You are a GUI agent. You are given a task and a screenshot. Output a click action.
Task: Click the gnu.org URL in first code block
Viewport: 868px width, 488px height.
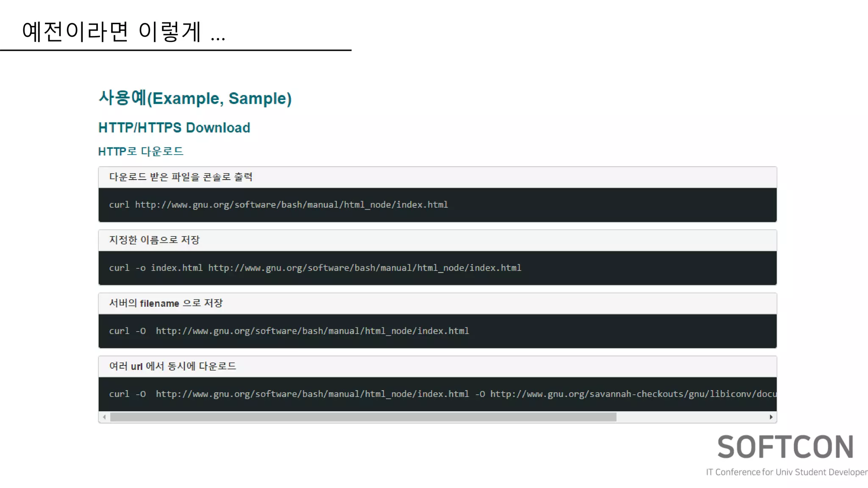tap(291, 205)
